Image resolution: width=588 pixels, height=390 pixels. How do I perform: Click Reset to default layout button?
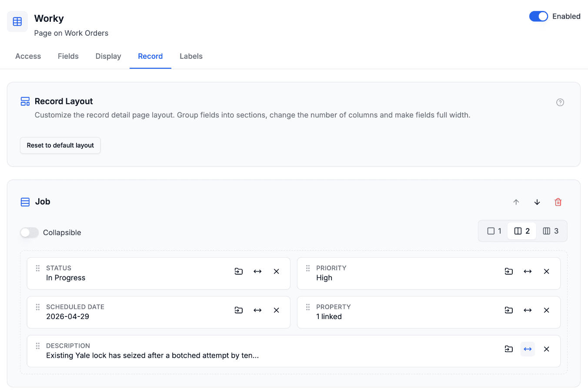tap(60, 145)
